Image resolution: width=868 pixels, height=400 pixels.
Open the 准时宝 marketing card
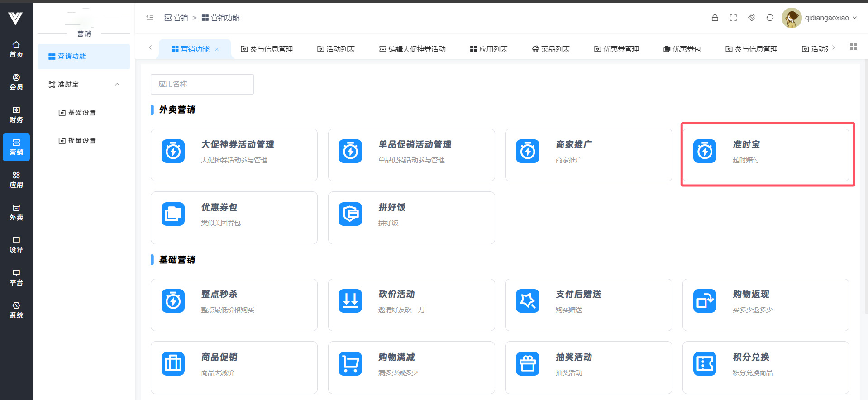[765, 155]
